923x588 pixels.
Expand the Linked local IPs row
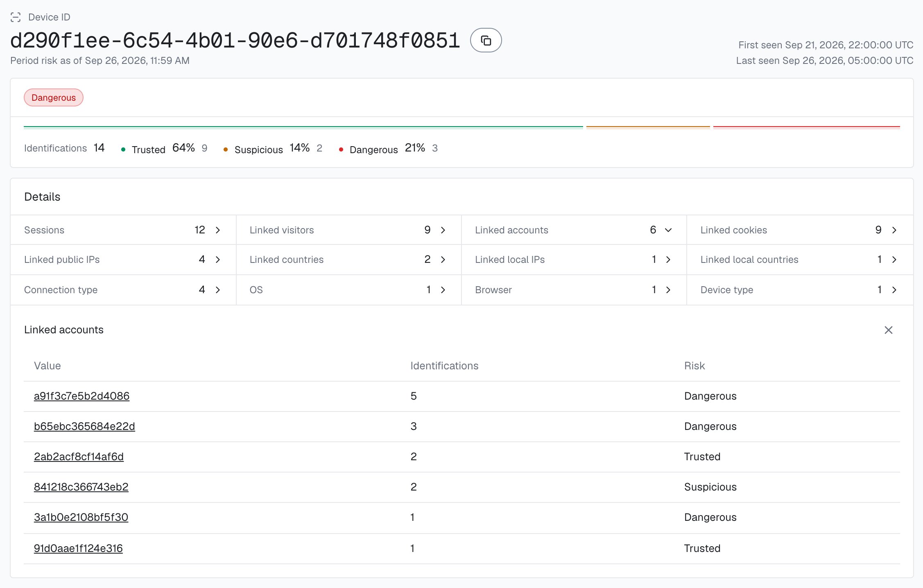tap(574, 260)
